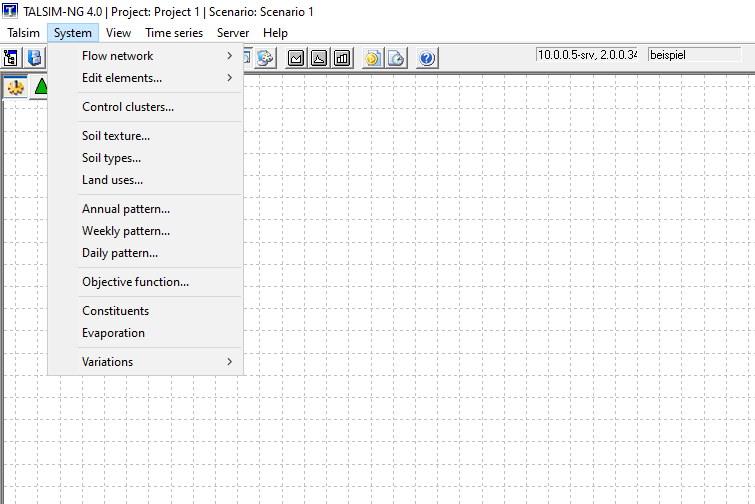This screenshot has height=504, width=755.
Task: Click the document with clock icon
Action: [x=395, y=58]
